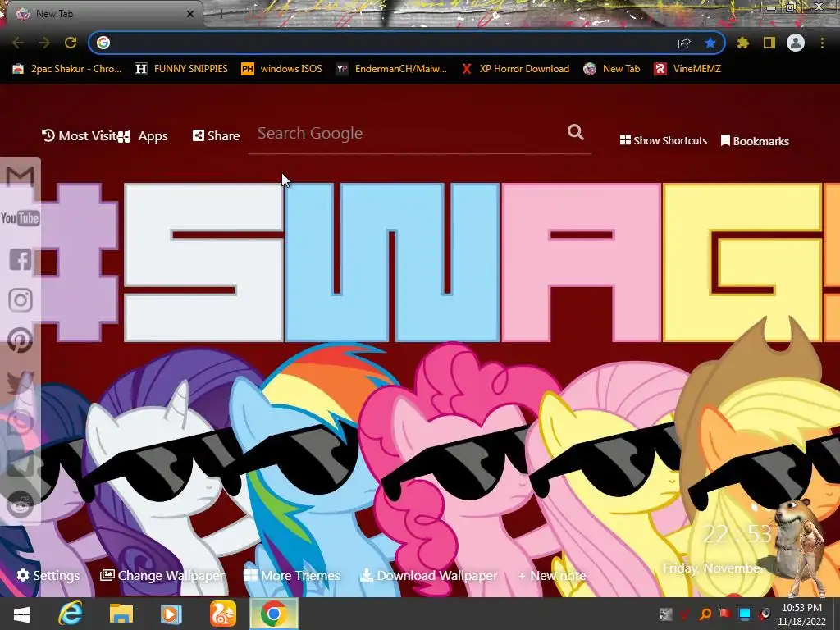This screenshot has height=630, width=840.
Task: Open New Tab bookmark in bookmarks bar
Action: click(612, 69)
